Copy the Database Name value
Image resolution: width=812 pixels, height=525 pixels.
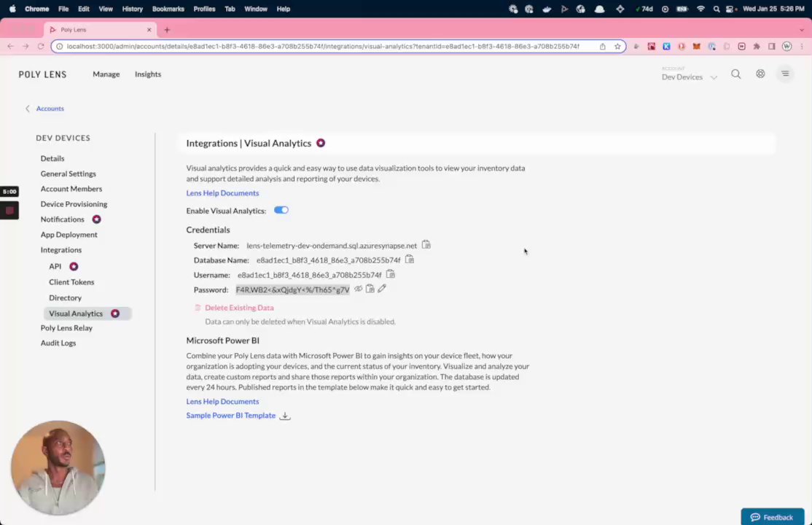(x=409, y=259)
